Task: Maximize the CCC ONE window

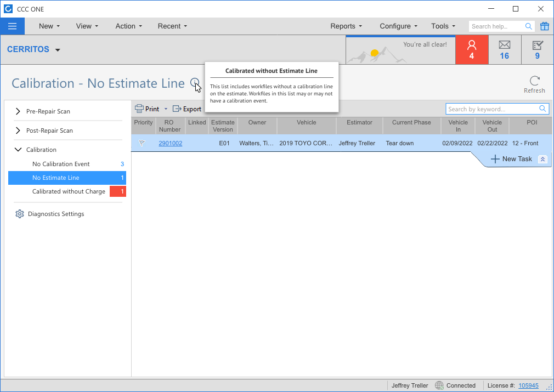Action: (x=516, y=9)
